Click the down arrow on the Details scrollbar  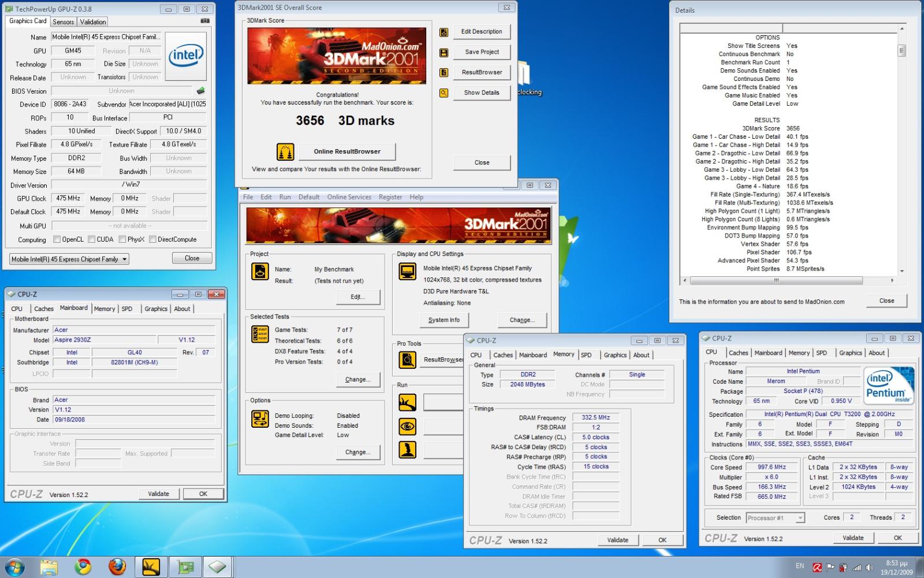coord(902,271)
